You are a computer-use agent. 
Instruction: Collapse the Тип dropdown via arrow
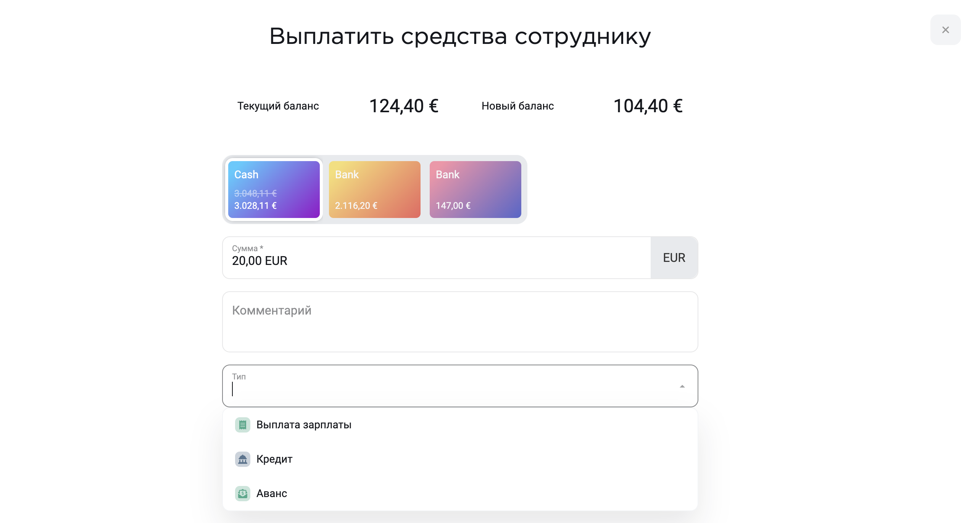[682, 386]
